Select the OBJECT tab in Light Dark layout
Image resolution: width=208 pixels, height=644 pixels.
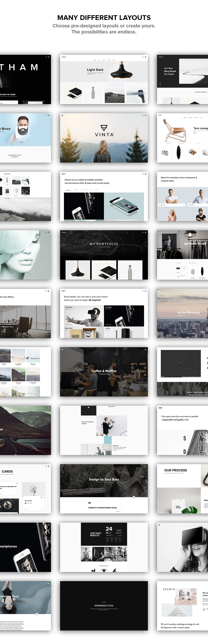click(114, 60)
